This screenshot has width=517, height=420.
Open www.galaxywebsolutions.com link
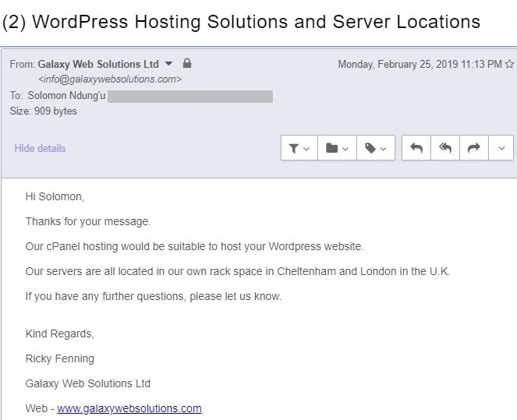[129, 408]
